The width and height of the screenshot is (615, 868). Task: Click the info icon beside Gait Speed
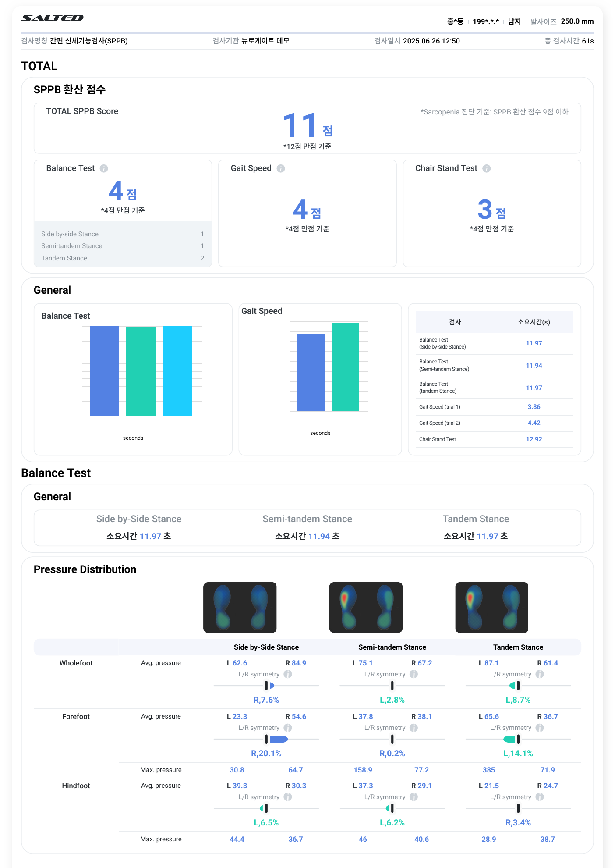click(281, 168)
